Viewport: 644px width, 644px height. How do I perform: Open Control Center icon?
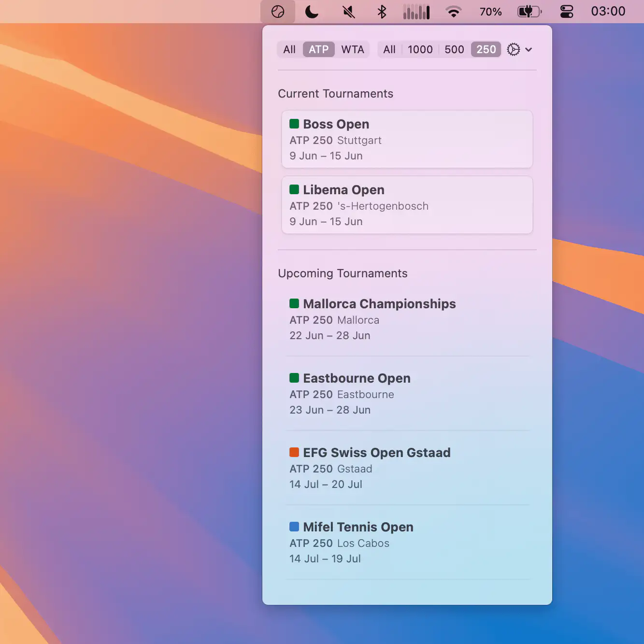point(567,12)
